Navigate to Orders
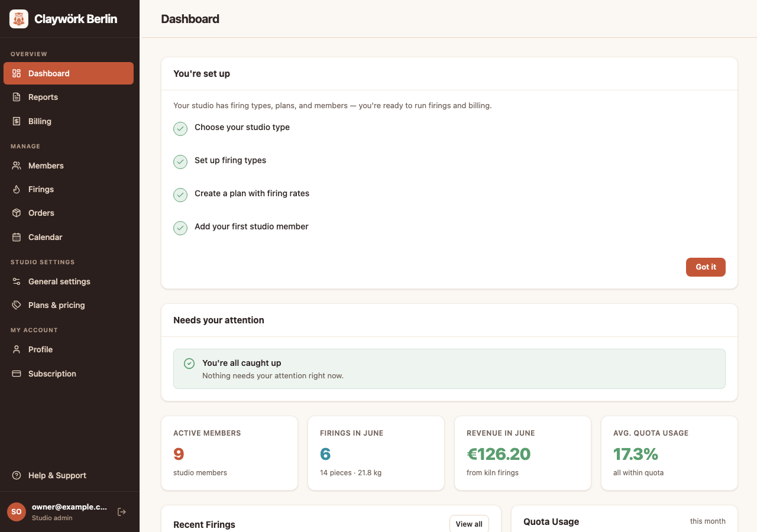 point(69,213)
